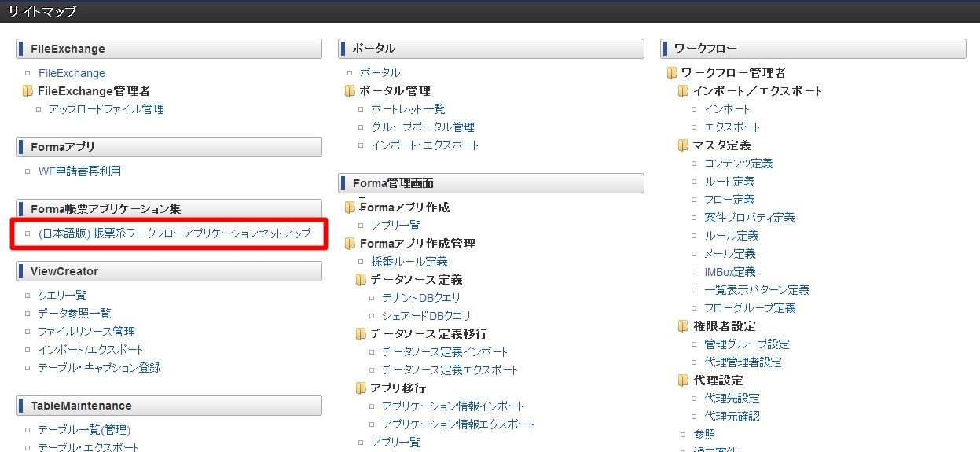Open 管理グループ設定 link

click(747, 344)
